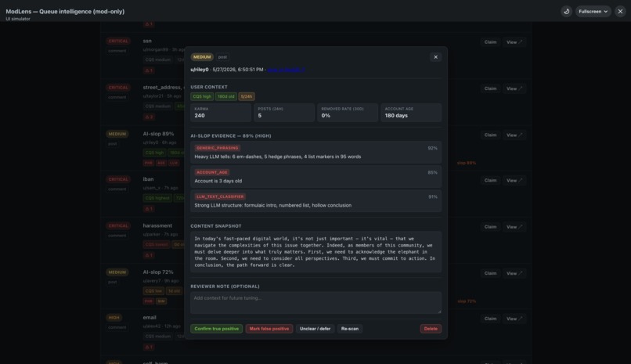Screen dimensions: 631x364
Task: View the AI-slop 89% queue item
Action: 514,135
